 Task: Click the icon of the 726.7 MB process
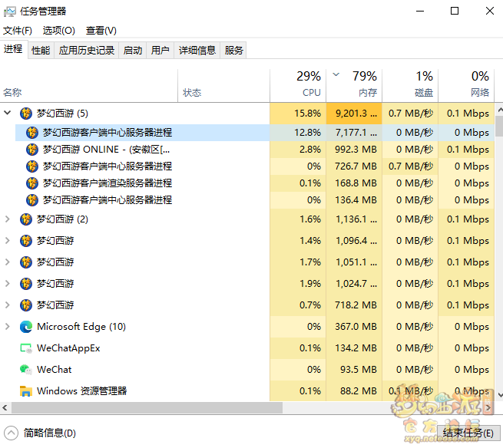[32, 166]
